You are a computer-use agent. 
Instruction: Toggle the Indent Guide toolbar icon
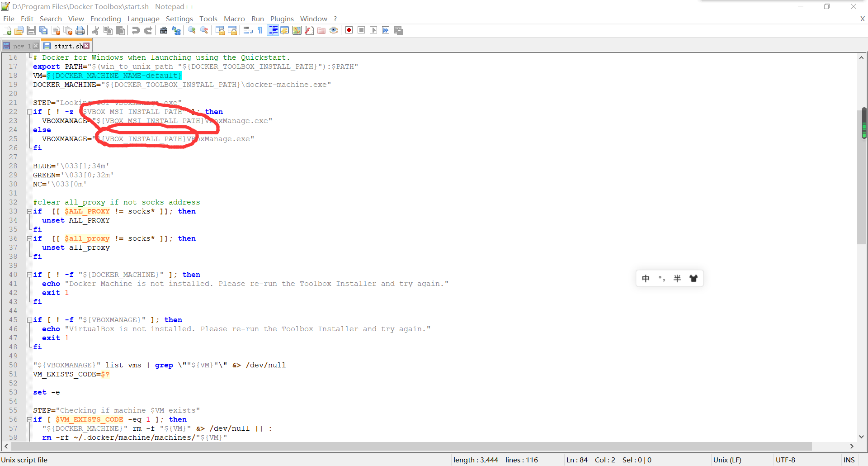coord(273,30)
